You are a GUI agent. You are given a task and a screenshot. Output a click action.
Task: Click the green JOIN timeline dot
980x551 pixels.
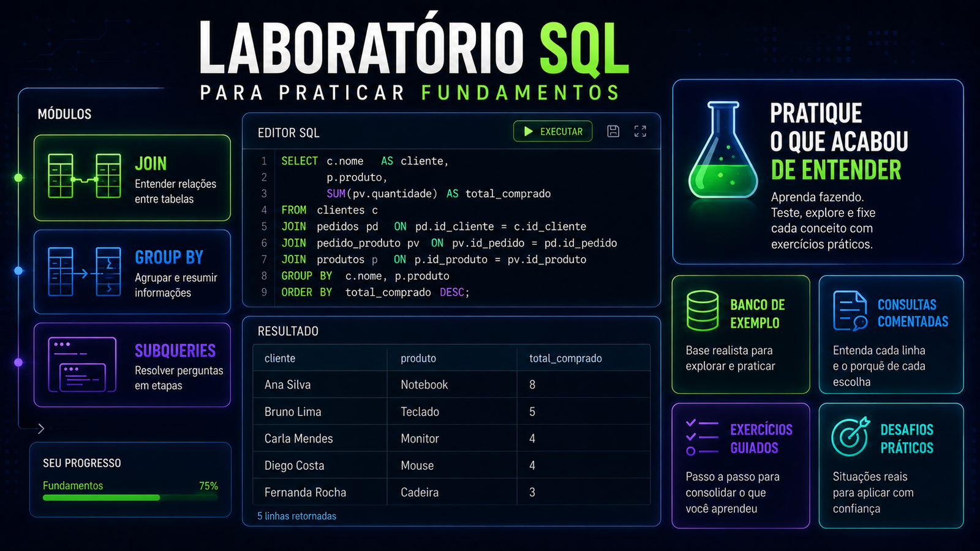[18, 178]
